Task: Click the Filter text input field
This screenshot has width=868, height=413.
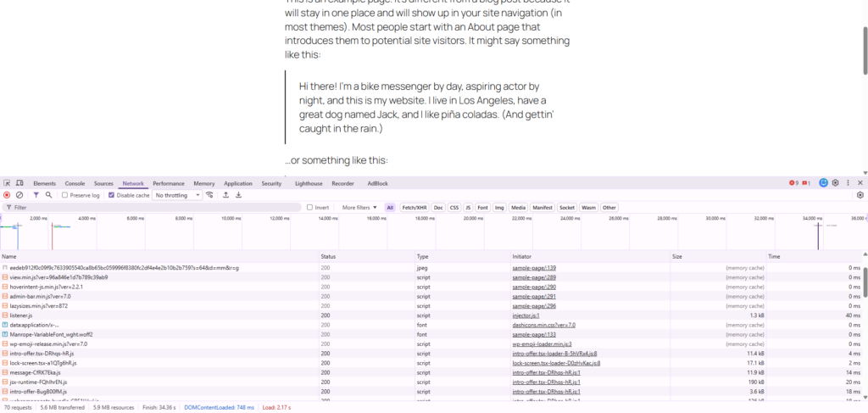Action: [x=151, y=208]
